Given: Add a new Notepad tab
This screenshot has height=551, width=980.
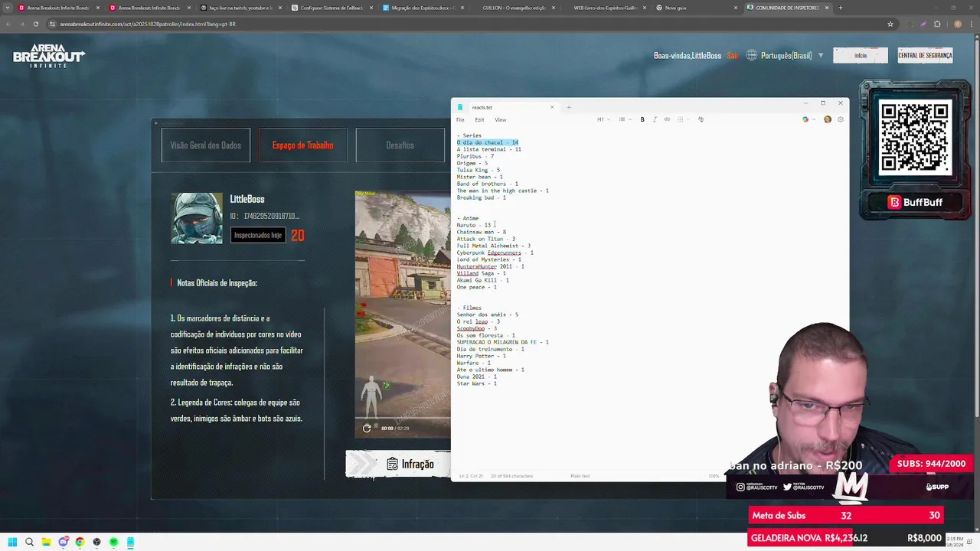Looking at the screenshot, I should click(569, 107).
